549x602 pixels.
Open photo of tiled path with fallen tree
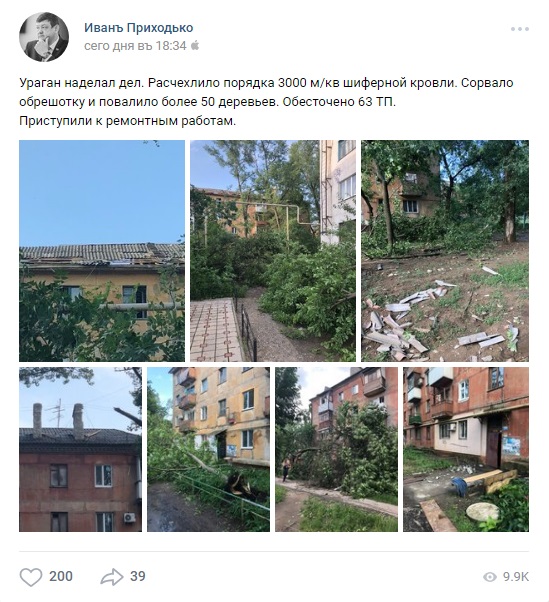(273, 251)
